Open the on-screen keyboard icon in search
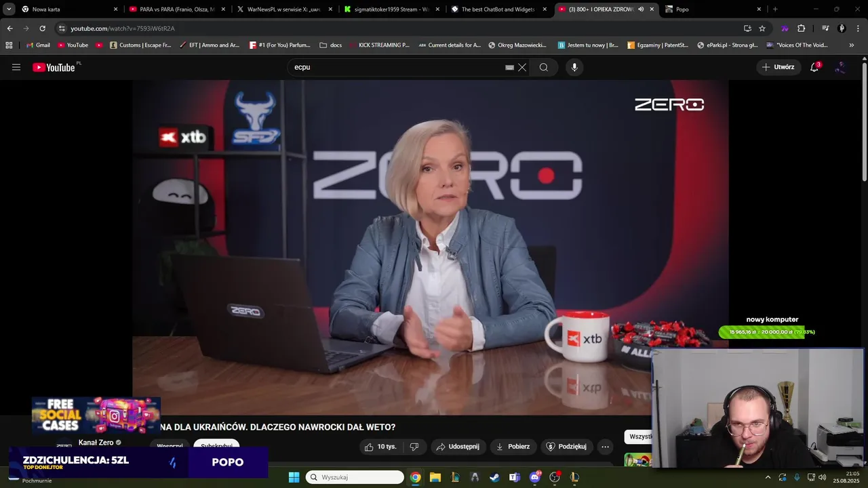868x488 pixels. coord(510,67)
